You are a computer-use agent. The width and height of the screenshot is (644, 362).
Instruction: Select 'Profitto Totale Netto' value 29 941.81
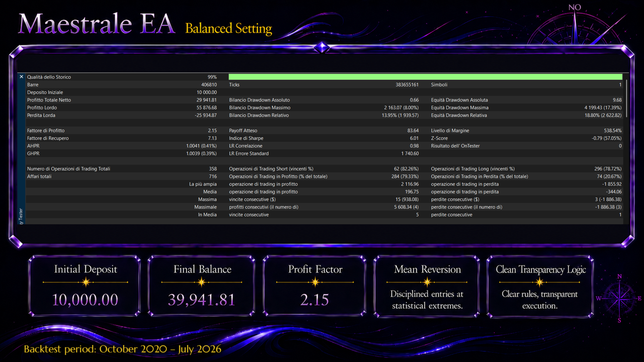click(207, 100)
